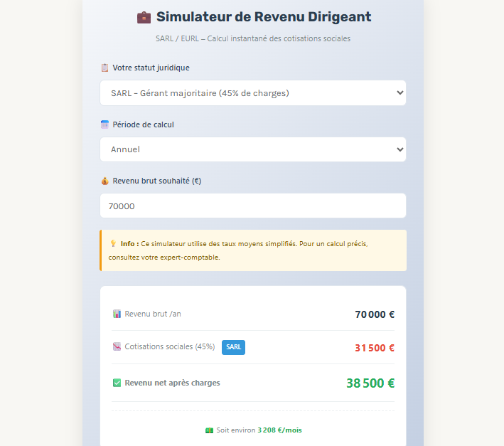Click the briefcase icon beside the title
This screenshot has width=504, height=446.
click(x=144, y=17)
